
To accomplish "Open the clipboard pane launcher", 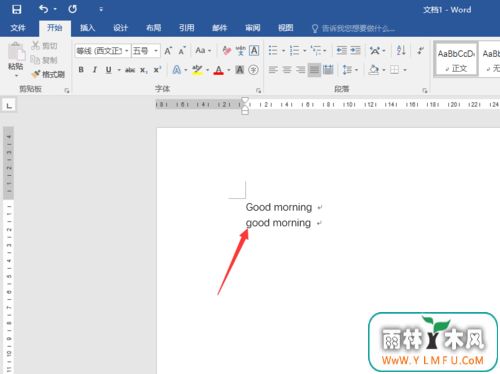I will pos(67,90).
